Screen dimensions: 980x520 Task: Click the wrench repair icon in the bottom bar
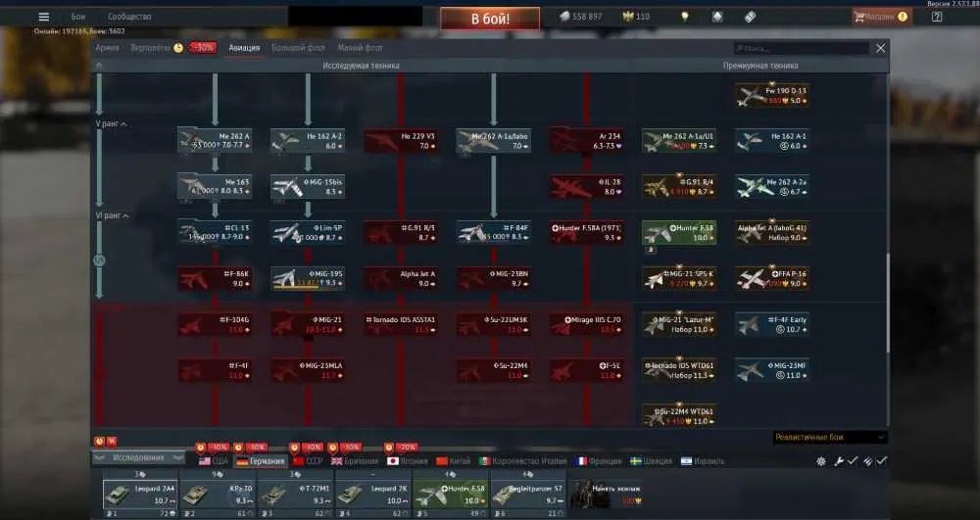pos(838,461)
